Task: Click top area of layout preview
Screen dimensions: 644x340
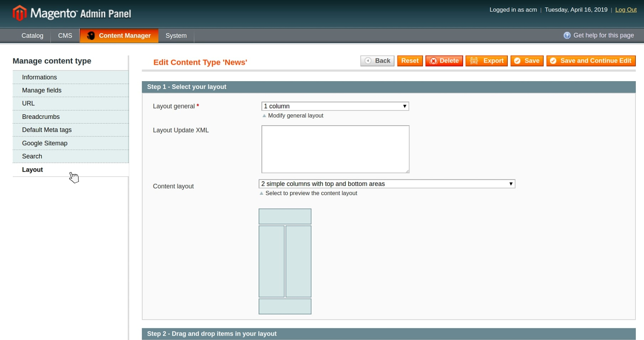Action: [285, 216]
